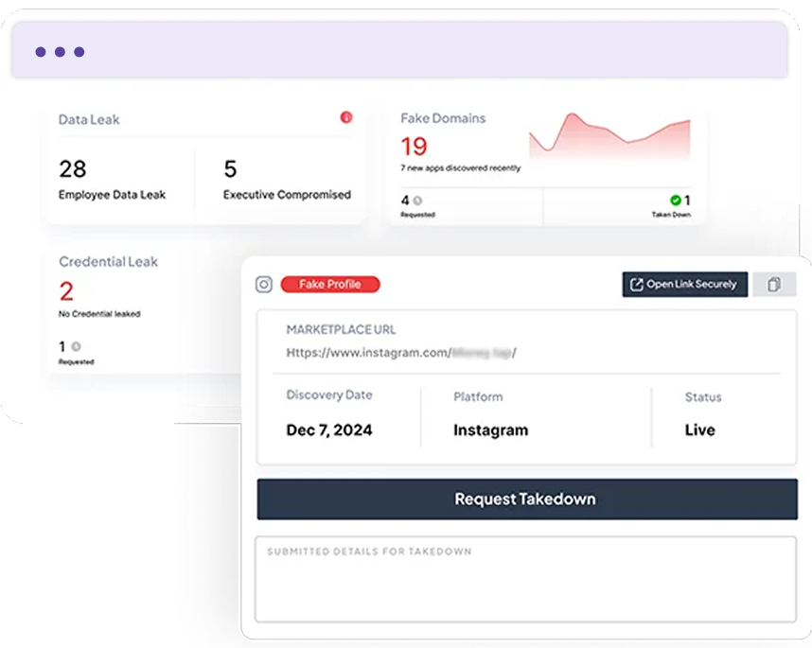Focus the Submitted Details for Takedown field

pos(525,580)
